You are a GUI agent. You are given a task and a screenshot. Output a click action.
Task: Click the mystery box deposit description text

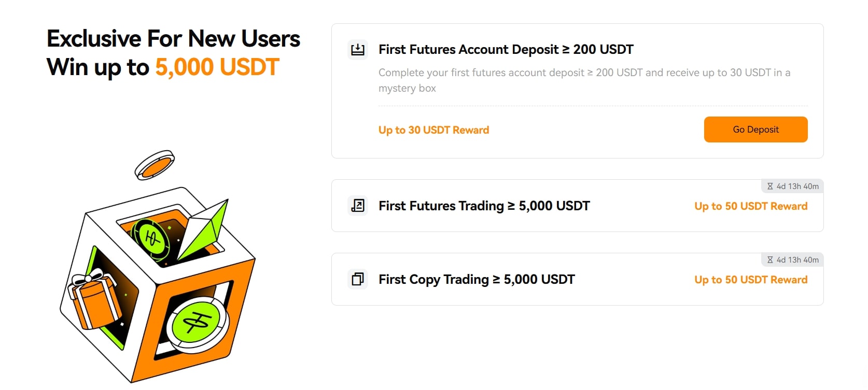[584, 80]
